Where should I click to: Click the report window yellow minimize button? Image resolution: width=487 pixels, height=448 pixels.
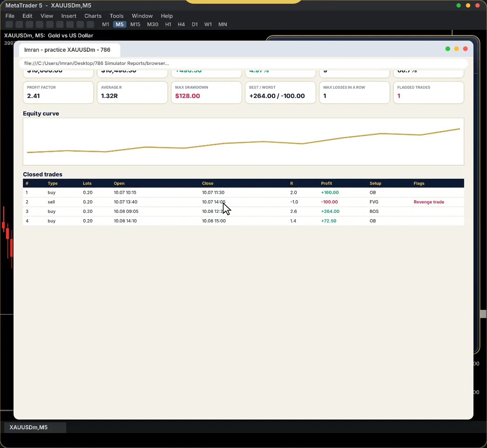tap(457, 49)
